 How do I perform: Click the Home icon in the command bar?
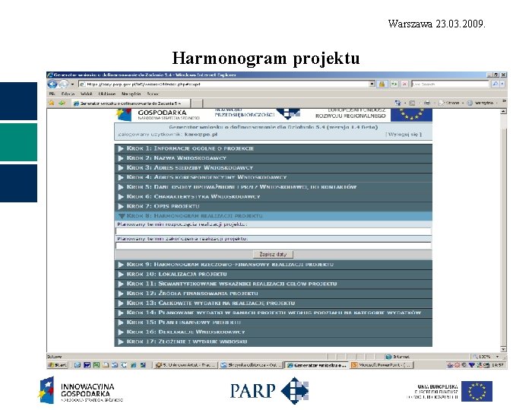pos(397,103)
